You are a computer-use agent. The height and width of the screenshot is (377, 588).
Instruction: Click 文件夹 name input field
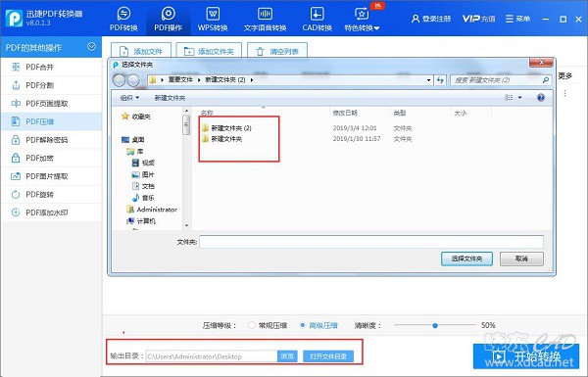click(371, 242)
